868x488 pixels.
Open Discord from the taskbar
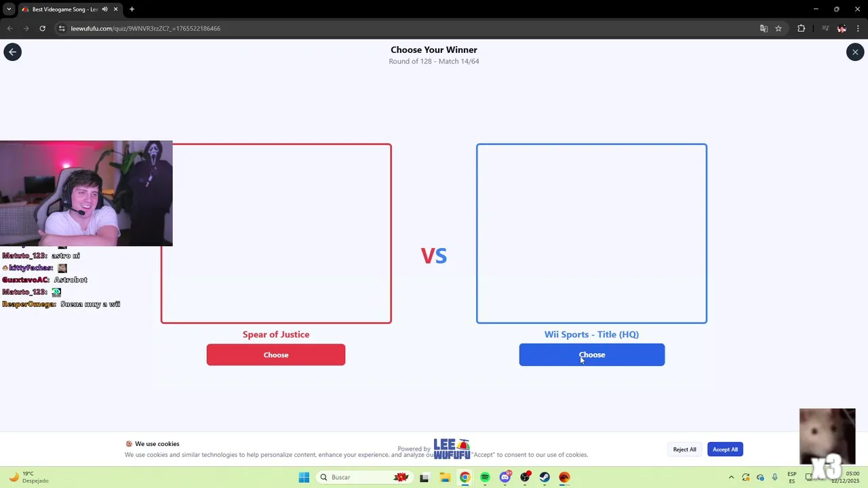tap(505, 477)
